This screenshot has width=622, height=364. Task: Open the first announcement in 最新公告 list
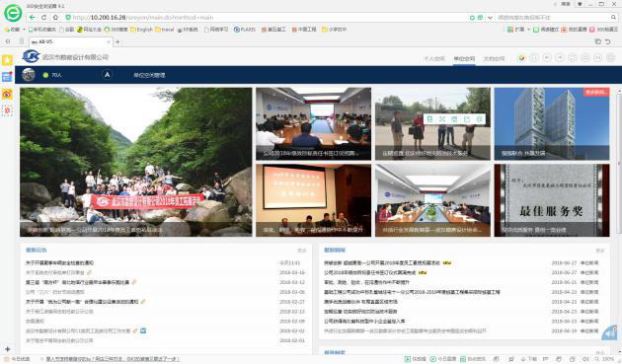59,262
